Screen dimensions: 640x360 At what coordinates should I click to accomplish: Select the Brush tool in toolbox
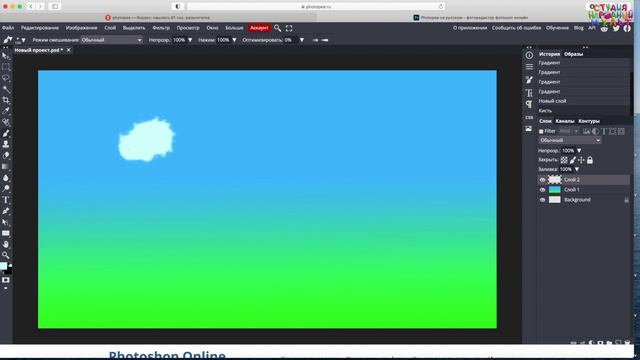(6, 133)
